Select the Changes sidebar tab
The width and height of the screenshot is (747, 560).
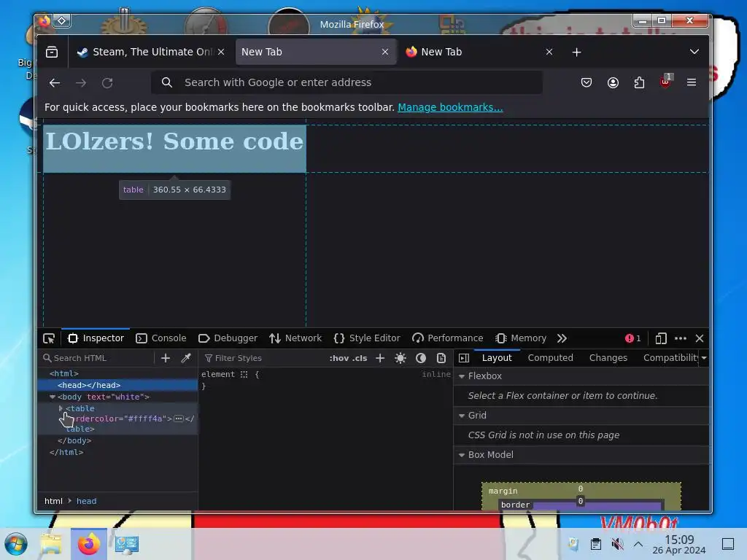(608, 357)
